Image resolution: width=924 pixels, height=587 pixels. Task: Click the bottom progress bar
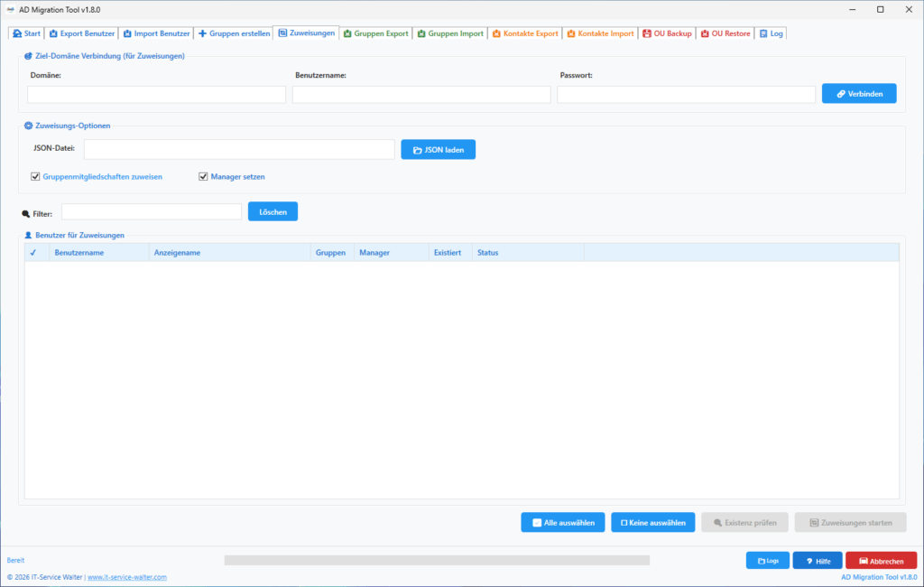coord(438,561)
